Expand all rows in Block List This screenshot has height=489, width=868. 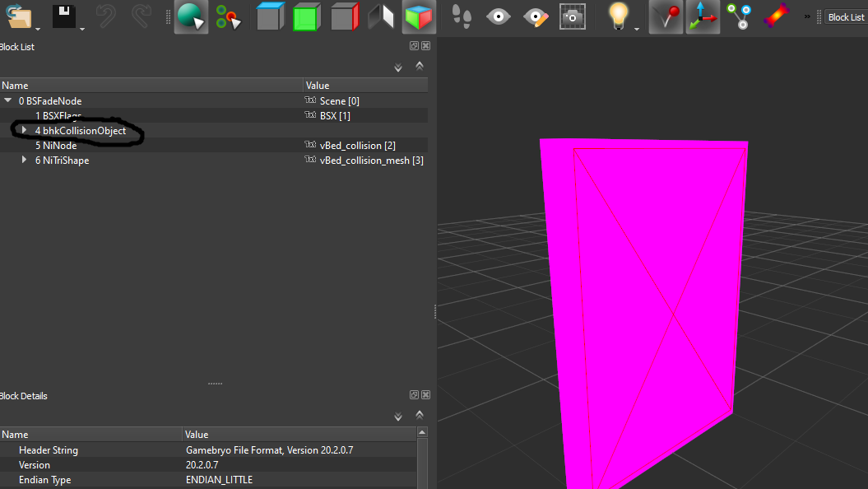[398, 68]
